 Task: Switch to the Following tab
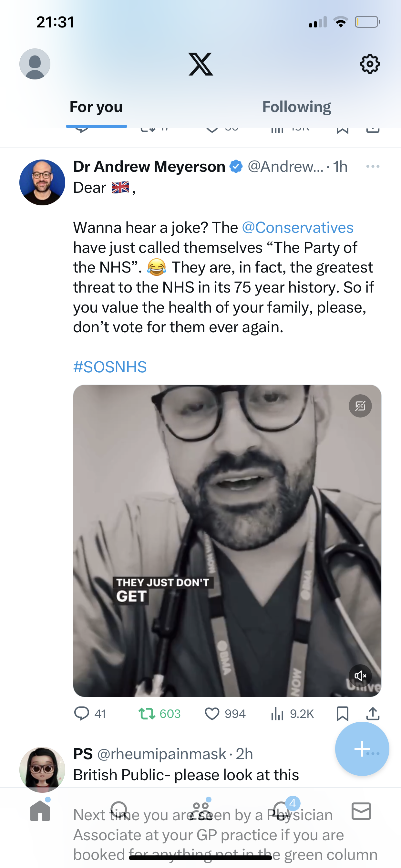[x=296, y=107]
